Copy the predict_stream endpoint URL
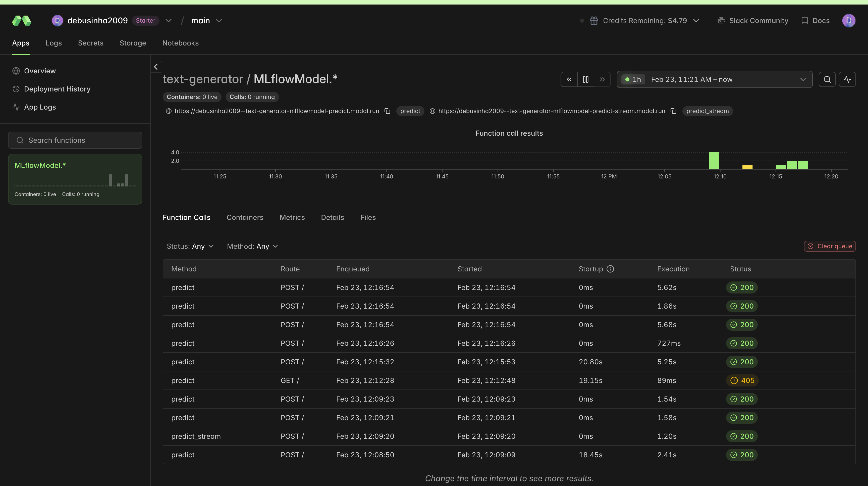This screenshot has height=486, width=868. coord(673,111)
